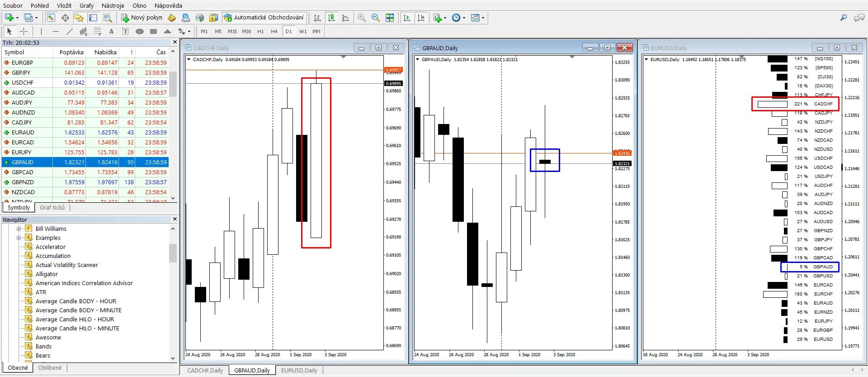Switch timeframe to MN
The height and width of the screenshot is (377, 868).
click(x=316, y=31)
